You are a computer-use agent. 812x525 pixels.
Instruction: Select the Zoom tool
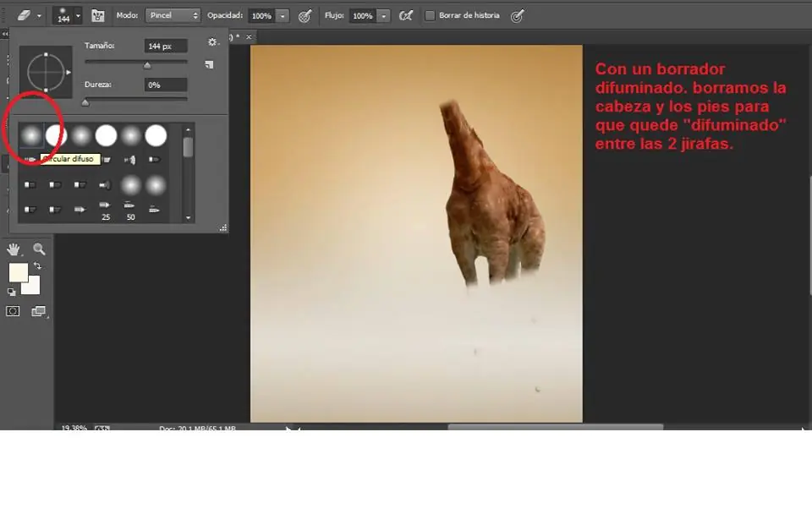[39, 249]
